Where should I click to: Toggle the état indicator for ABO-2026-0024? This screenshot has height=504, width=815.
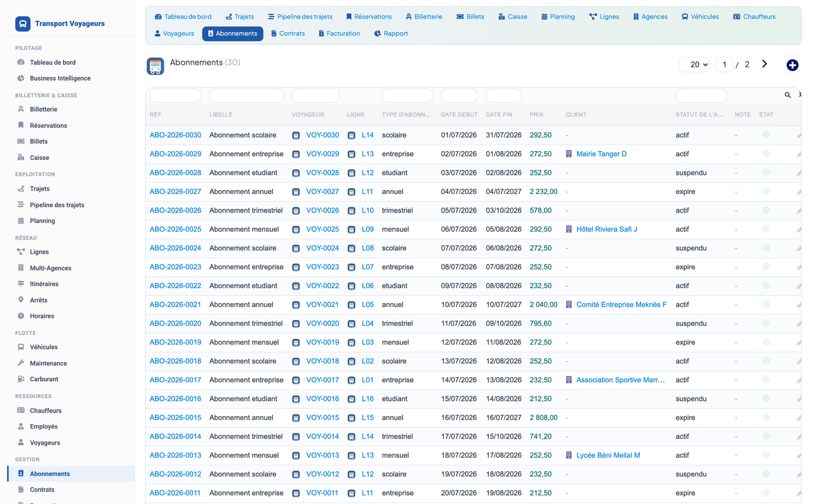(766, 247)
